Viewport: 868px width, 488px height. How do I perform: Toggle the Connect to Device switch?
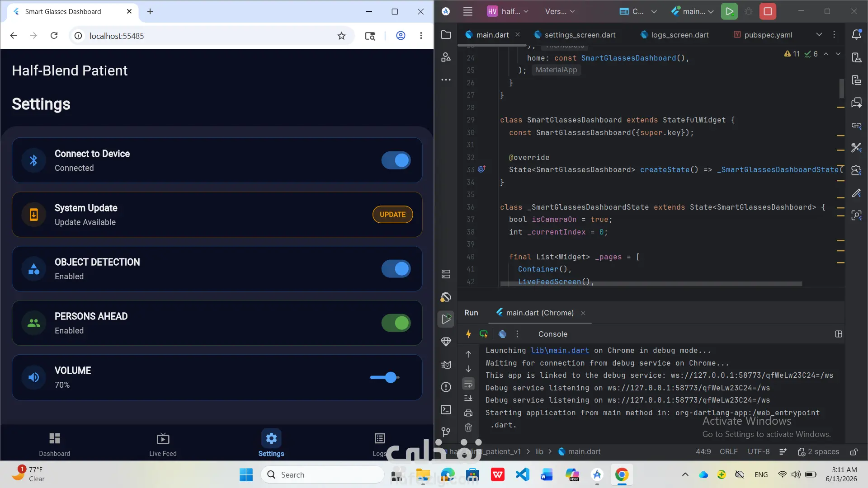coord(396,160)
